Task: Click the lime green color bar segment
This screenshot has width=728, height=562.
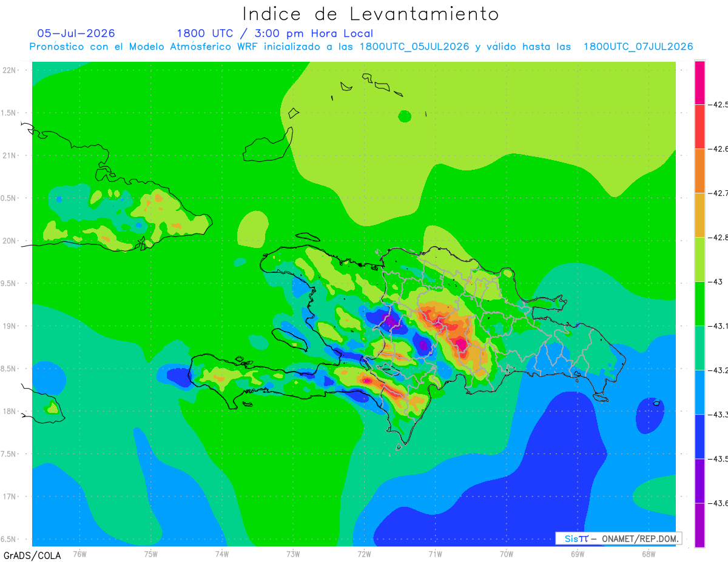Action: tap(699, 259)
